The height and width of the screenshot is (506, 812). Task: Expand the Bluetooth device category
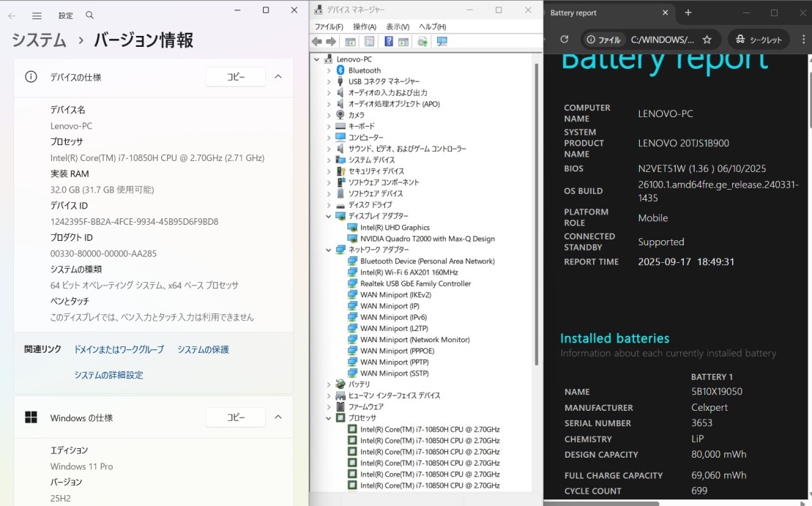click(329, 70)
